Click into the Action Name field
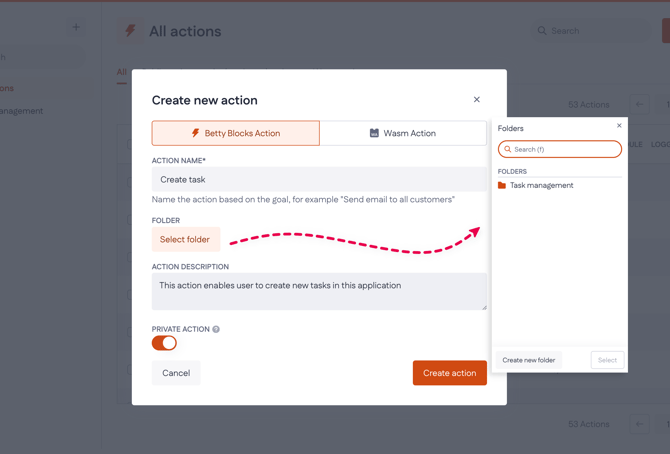 click(x=319, y=180)
